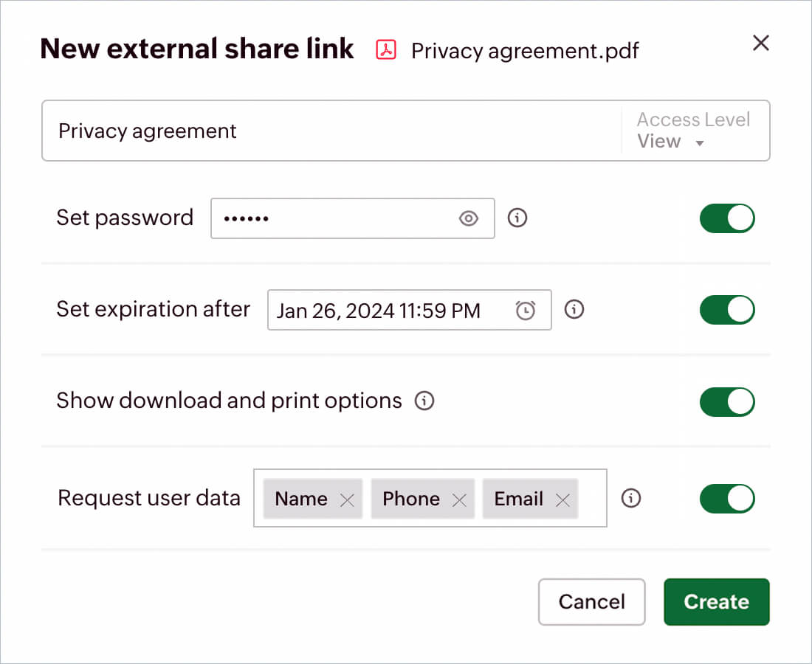Reveal the password with the eye icon
Viewport: 812px width, 664px height.
click(x=469, y=218)
